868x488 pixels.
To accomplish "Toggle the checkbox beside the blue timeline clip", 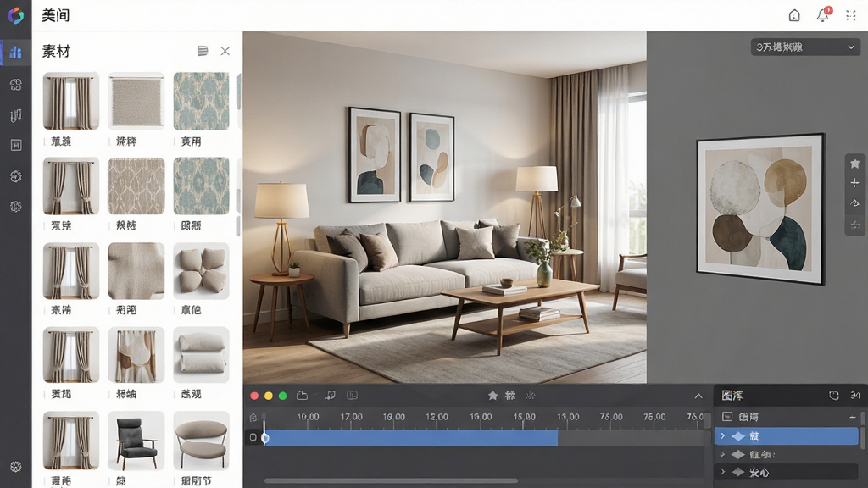I will point(253,437).
